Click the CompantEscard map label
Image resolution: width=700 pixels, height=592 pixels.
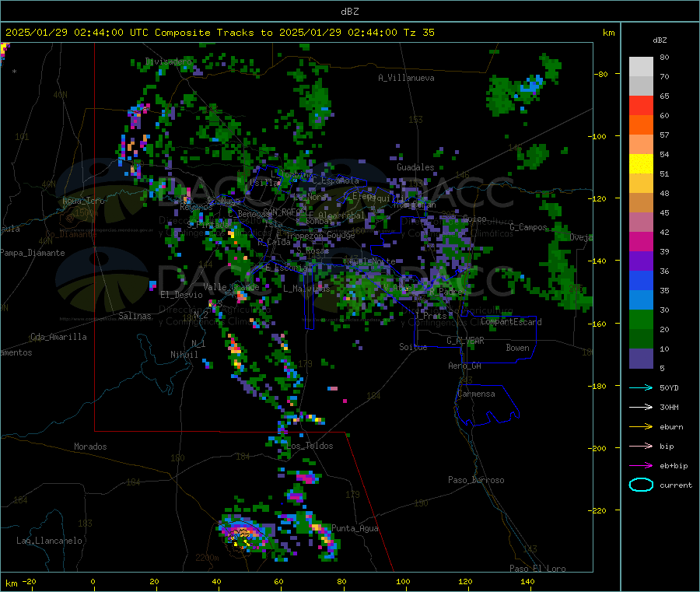(511, 322)
